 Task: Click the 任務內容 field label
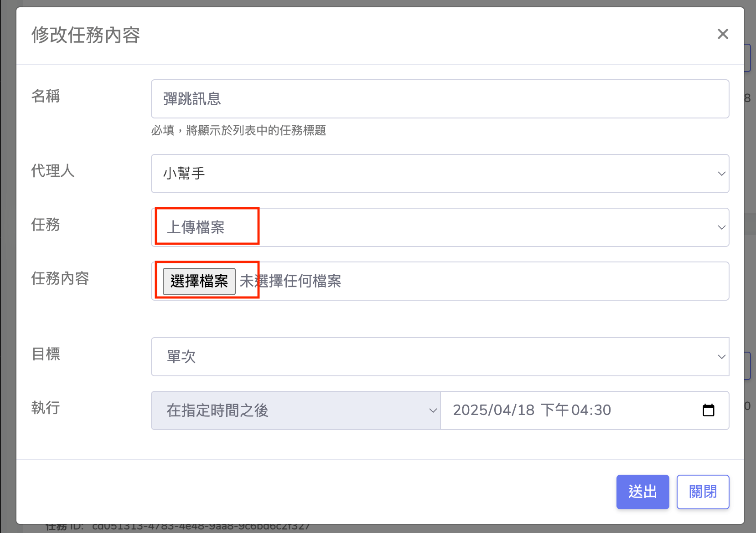tap(60, 278)
